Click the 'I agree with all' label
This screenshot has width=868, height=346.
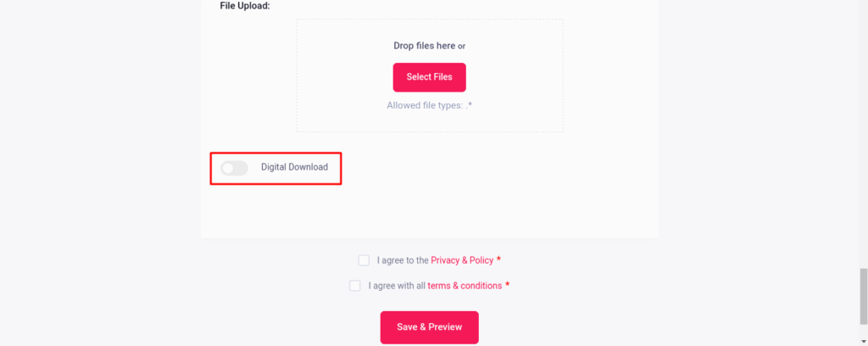point(397,286)
